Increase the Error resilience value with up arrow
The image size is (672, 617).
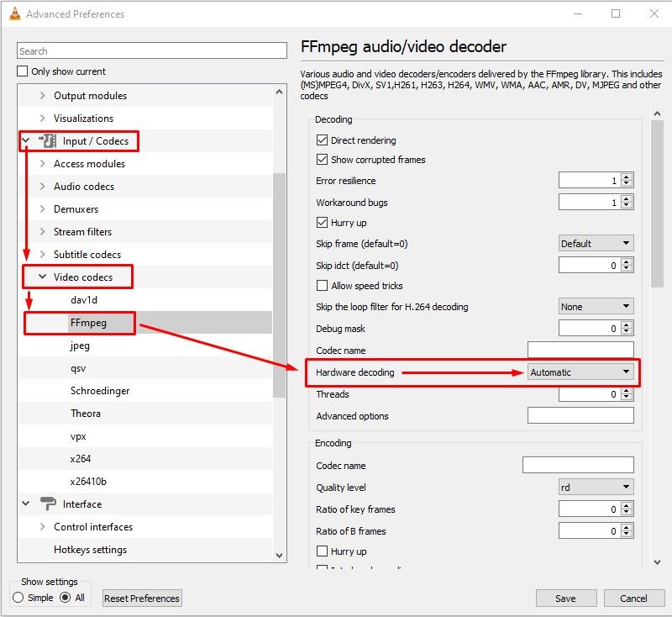627,177
